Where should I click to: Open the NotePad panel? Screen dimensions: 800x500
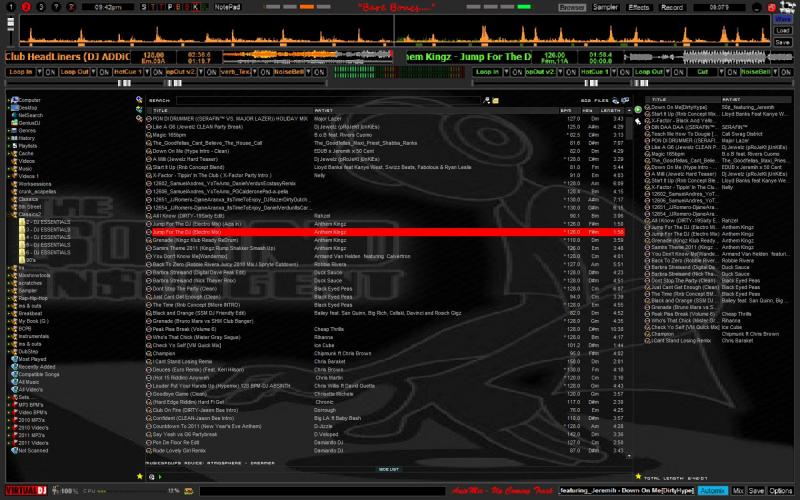click(228, 7)
